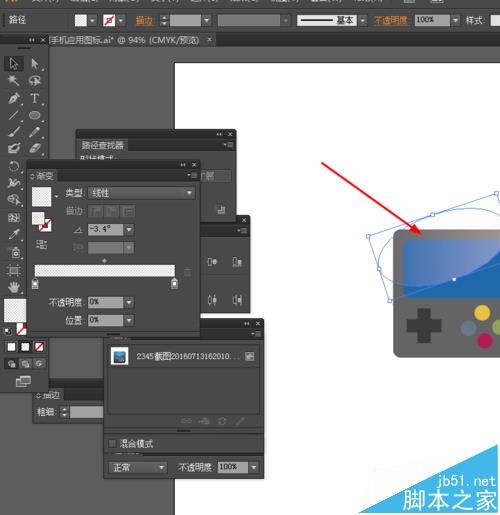
Task: Select the Hand tool
Action: point(14,287)
